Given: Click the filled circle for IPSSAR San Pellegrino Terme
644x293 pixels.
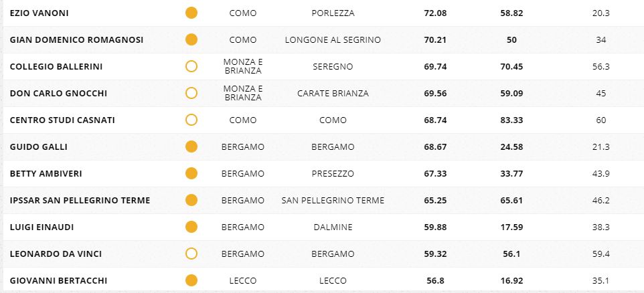Looking at the screenshot, I should [191, 200].
